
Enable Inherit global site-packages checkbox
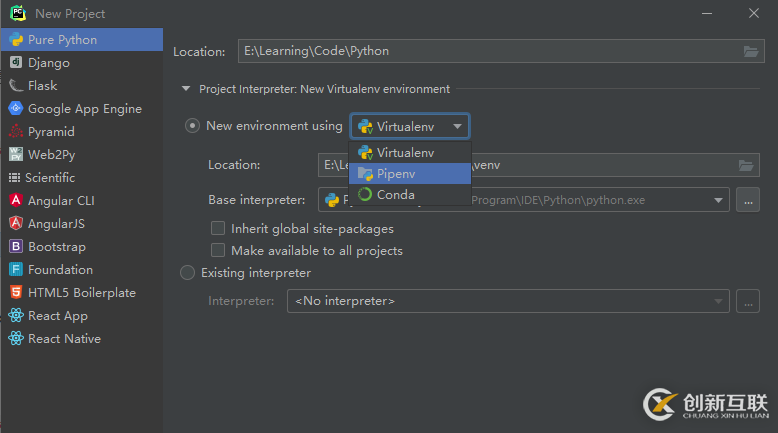click(x=218, y=229)
